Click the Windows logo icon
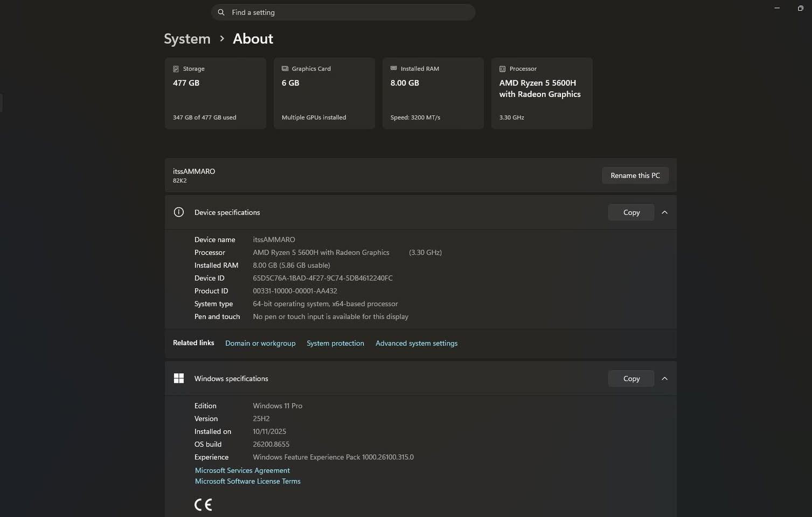The width and height of the screenshot is (812, 517). pos(179,379)
